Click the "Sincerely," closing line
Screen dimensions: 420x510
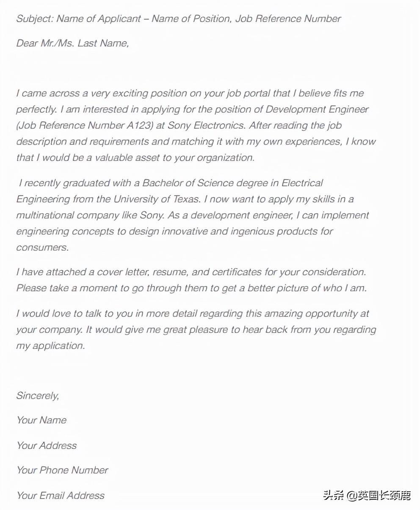pyautogui.click(x=37, y=396)
